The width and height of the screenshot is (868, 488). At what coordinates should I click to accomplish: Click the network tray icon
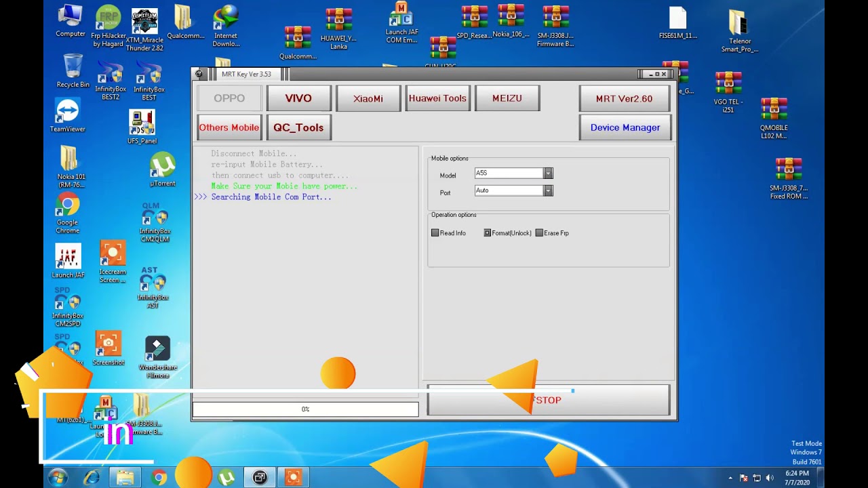[x=757, y=478]
